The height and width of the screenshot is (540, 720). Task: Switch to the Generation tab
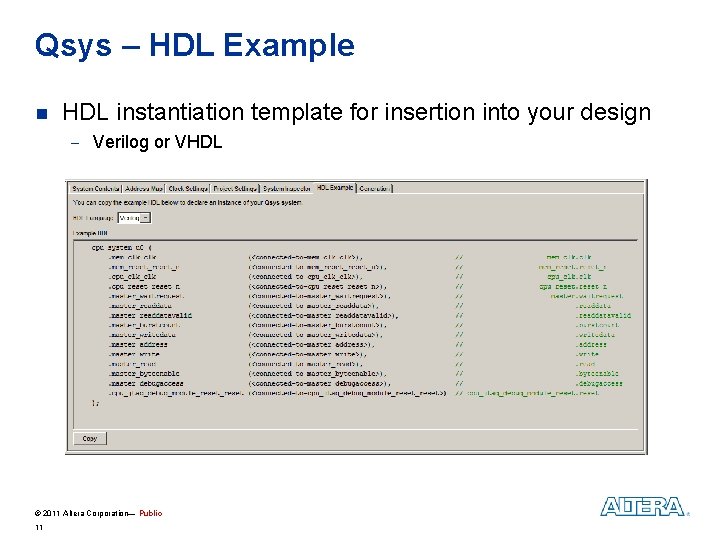click(375, 188)
